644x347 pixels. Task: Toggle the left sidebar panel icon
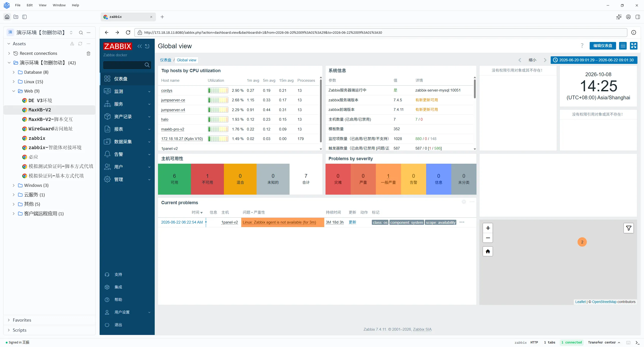(24, 17)
